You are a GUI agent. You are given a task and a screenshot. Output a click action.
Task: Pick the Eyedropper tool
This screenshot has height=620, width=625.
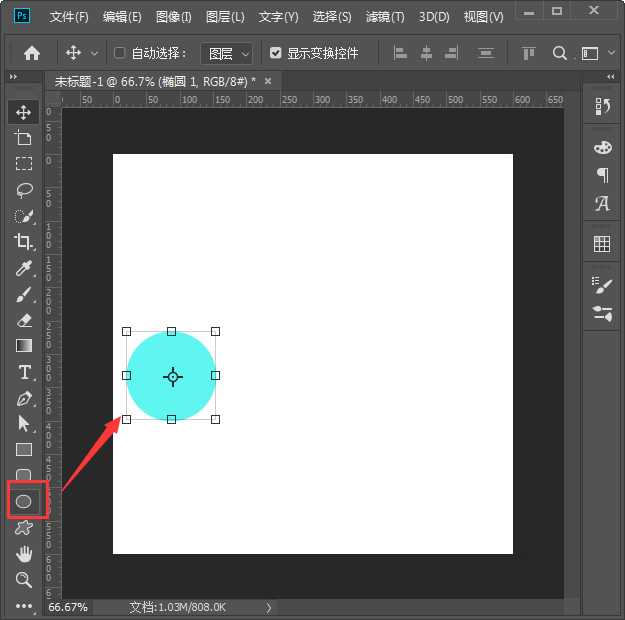click(24, 268)
